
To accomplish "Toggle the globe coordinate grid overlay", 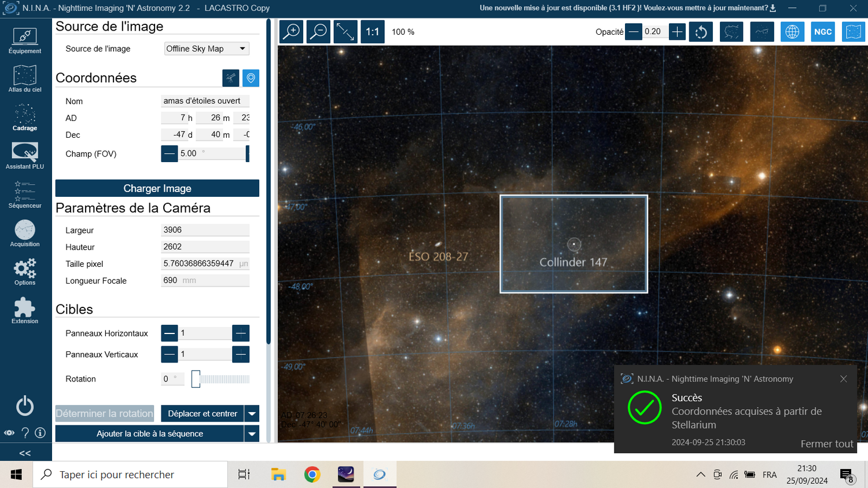I will click(x=792, y=32).
